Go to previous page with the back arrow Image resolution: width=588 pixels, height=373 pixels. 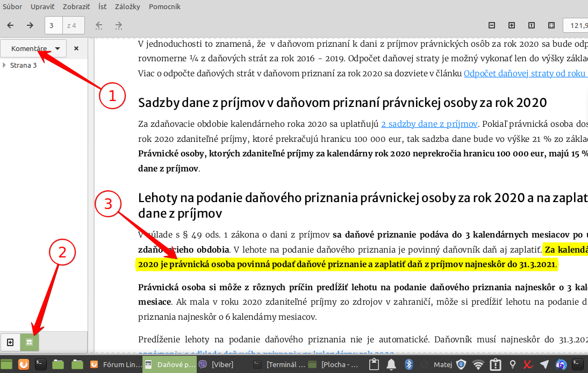pyautogui.click(x=10, y=25)
